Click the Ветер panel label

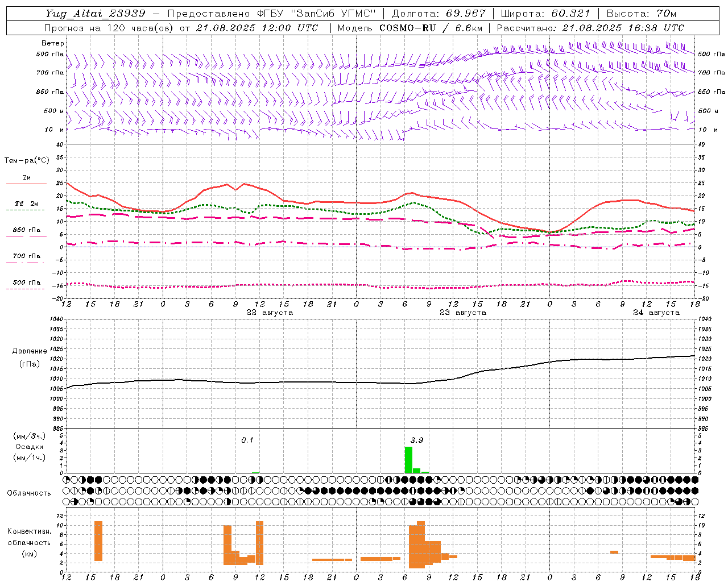click(x=53, y=43)
